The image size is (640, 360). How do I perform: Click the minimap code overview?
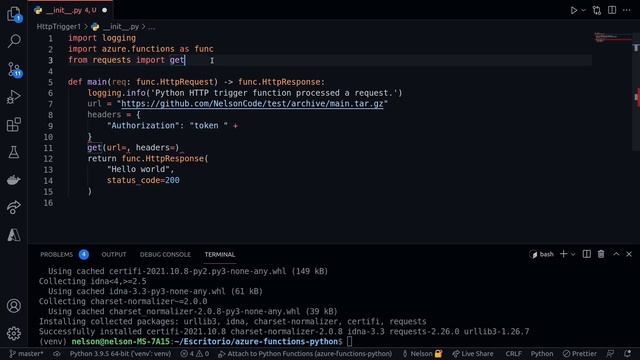[612, 38]
